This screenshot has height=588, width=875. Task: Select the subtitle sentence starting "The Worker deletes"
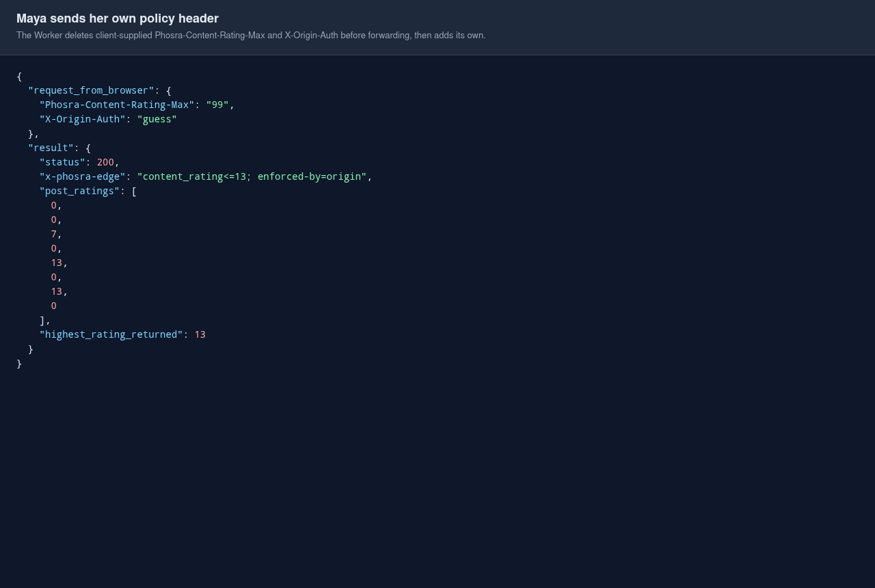point(251,36)
